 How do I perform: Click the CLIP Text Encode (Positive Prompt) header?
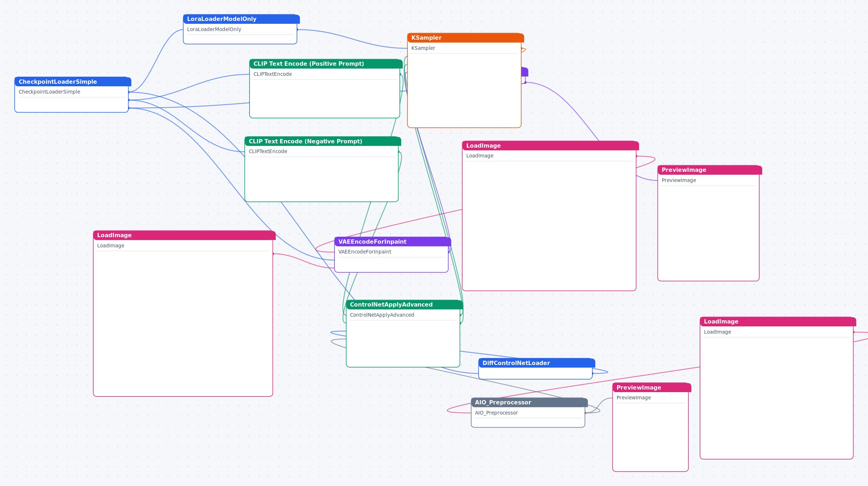point(326,64)
